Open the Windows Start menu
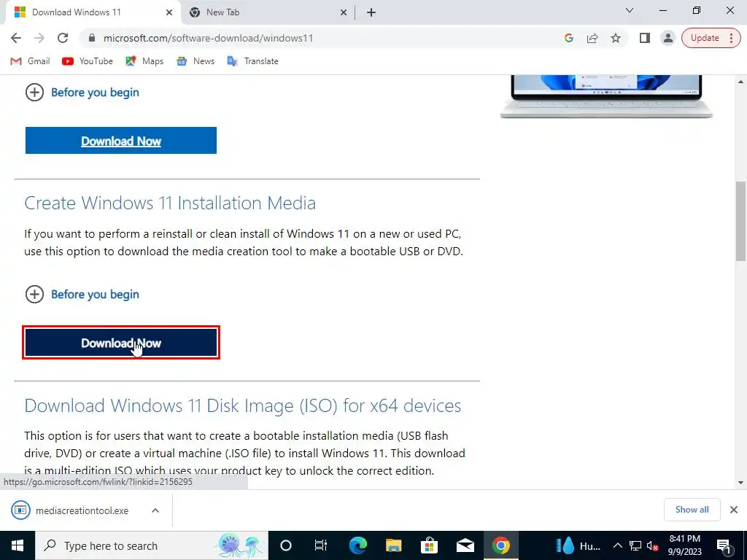 18,545
